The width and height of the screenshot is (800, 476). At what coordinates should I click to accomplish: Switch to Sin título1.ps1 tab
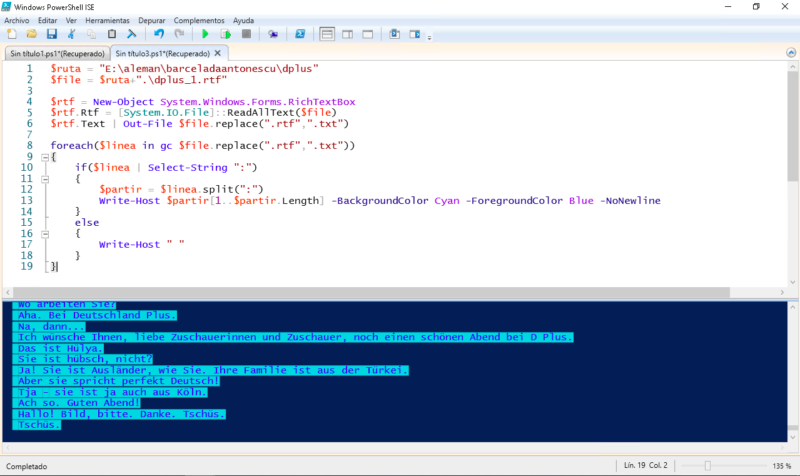[57, 54]
